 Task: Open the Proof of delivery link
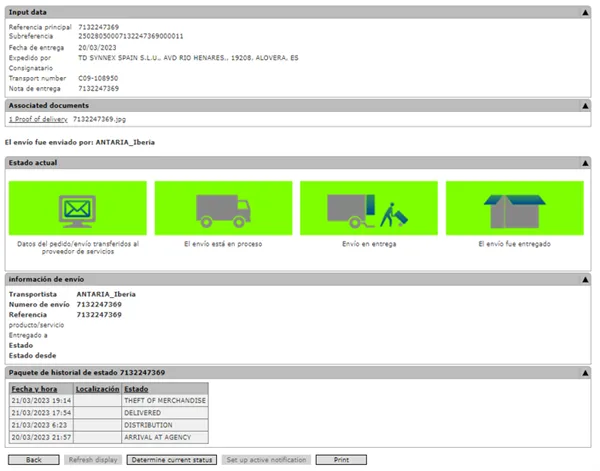(37, 119)
